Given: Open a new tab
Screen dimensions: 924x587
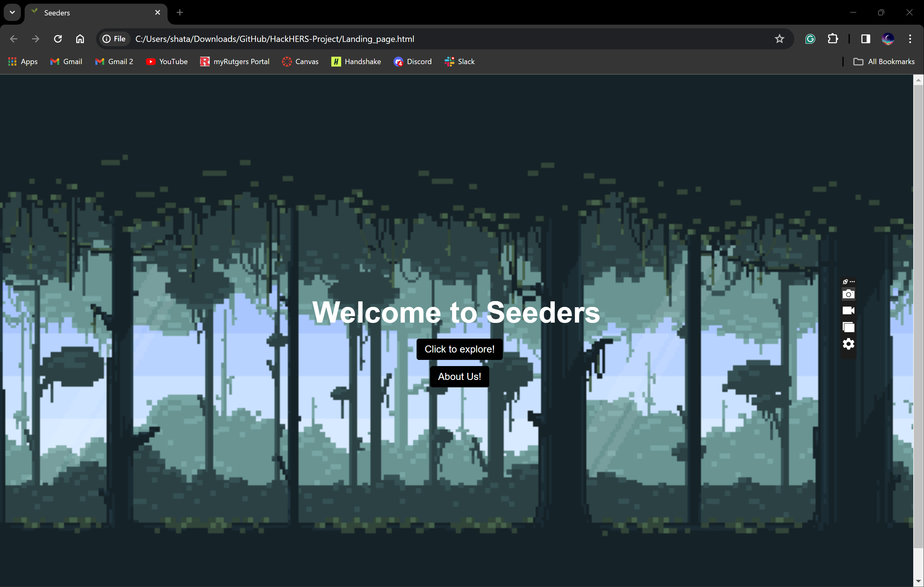Looking at the screenshot, I should (x=180, y=13).
